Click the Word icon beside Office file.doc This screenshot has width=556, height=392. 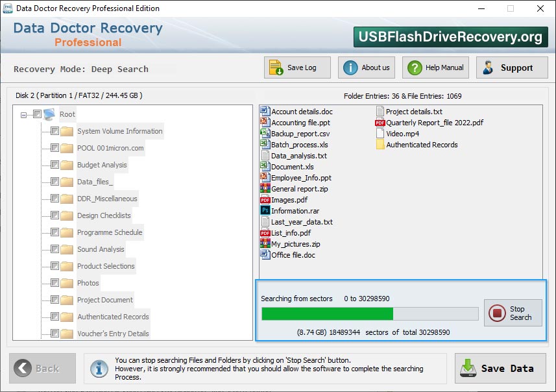pos(265,254)
